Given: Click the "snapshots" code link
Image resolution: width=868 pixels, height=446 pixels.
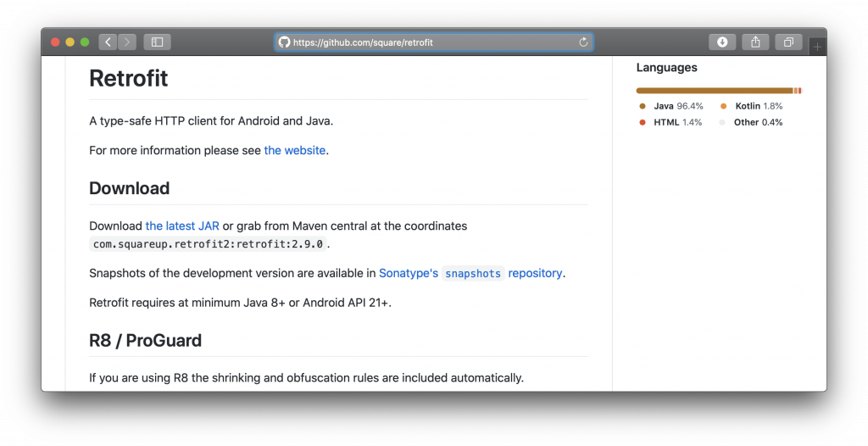Looking at the screenshot, I should 473,274.
